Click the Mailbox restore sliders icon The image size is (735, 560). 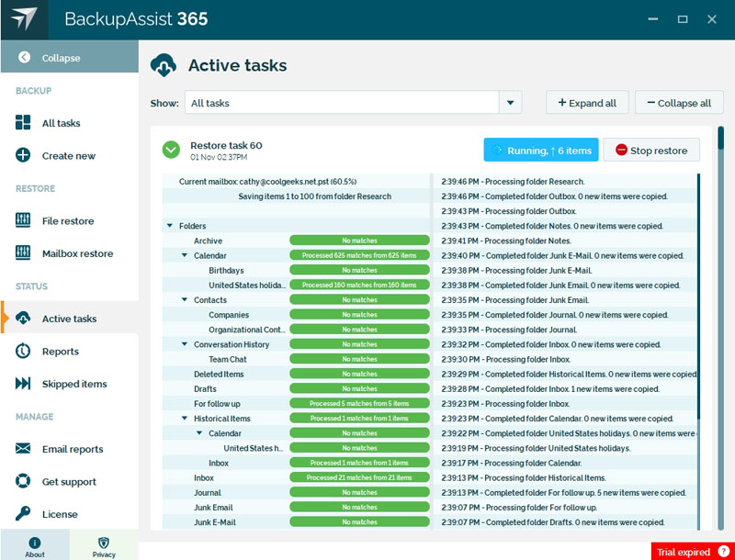coord(23,252)
